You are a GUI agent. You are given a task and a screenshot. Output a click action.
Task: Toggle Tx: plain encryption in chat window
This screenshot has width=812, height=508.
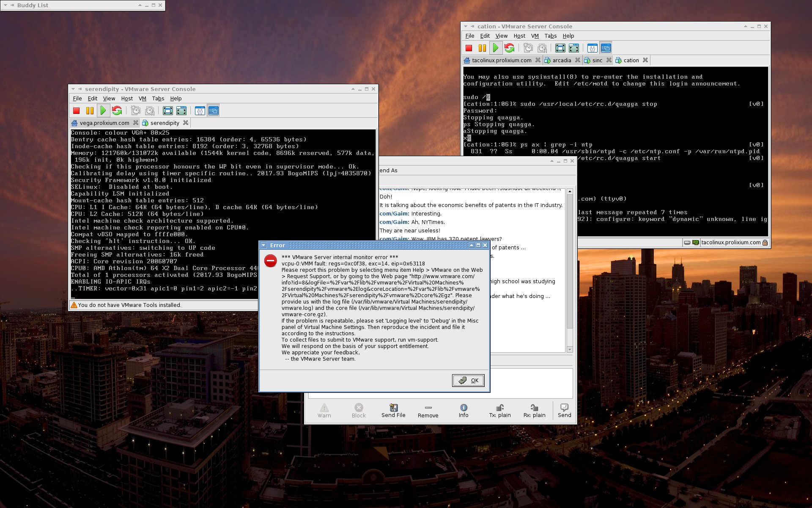click(500, 410)
